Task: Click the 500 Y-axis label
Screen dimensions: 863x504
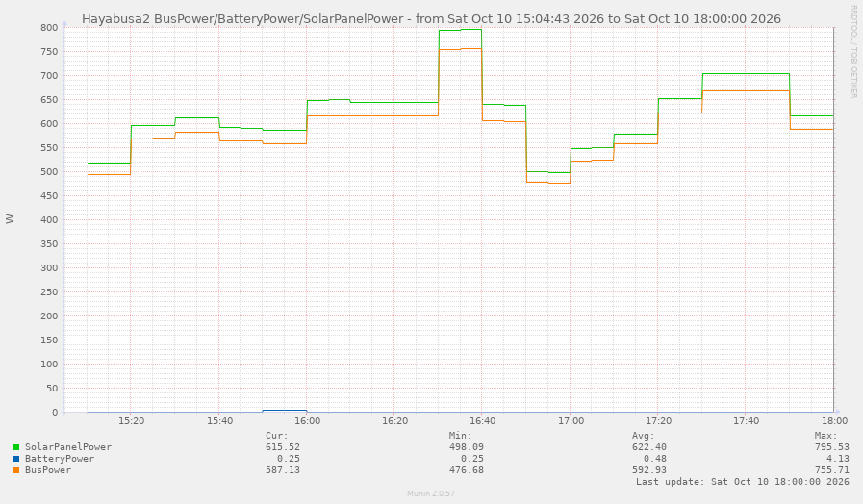Action: pos(49,171)
